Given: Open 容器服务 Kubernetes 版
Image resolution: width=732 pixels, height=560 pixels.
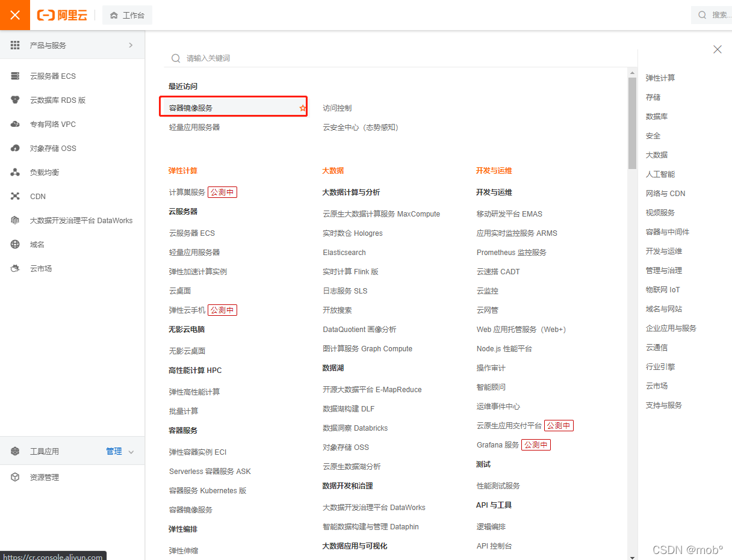Looking at the screenshot, I should 208,491.
